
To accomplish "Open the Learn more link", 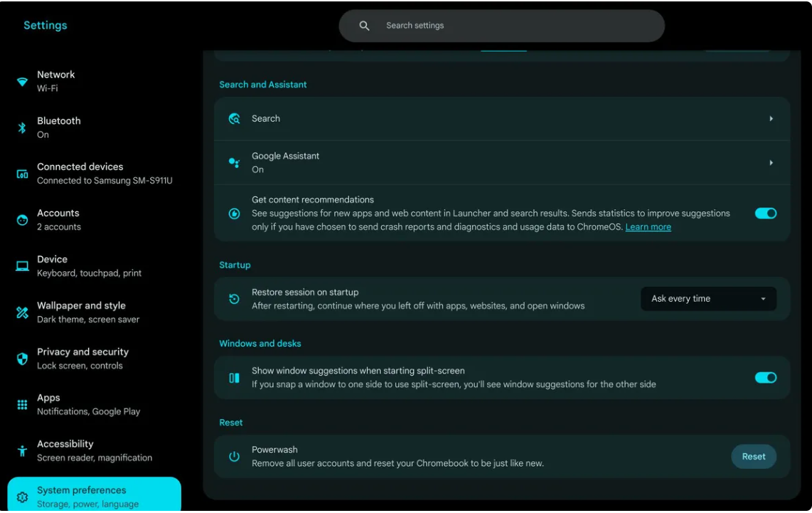I will pos(648,227).
